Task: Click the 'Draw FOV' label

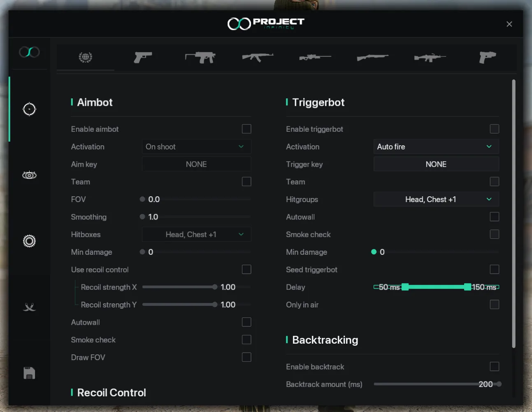Action: point(88,357)
